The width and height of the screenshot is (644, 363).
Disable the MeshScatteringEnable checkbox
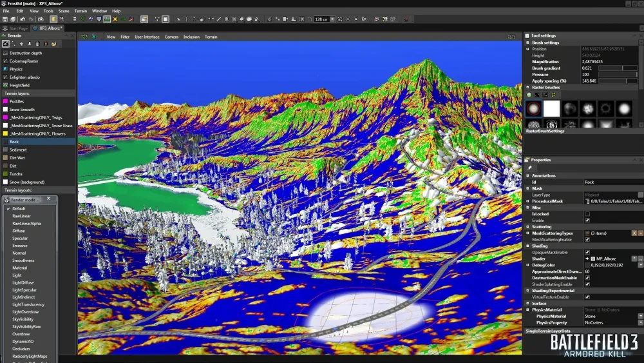coord(587,239)
